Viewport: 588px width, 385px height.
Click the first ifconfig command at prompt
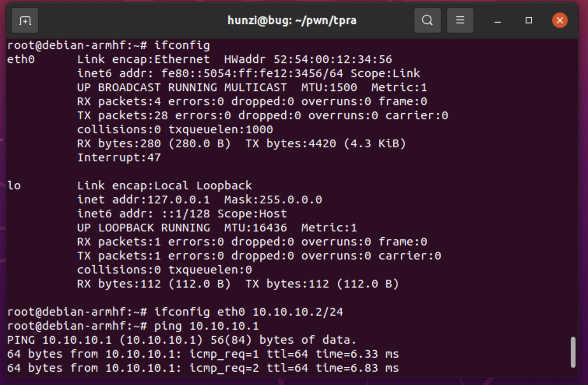182,45
